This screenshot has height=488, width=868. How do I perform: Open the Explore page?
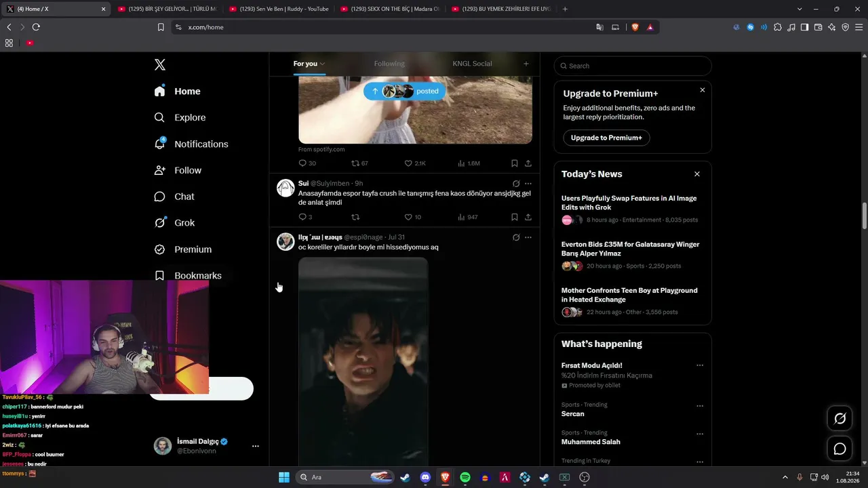pos(180,117)
